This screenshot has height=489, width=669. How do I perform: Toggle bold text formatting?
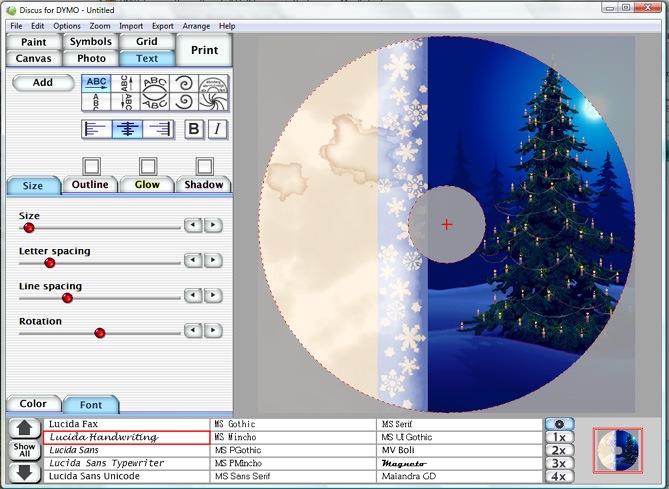tap(194, 129)
